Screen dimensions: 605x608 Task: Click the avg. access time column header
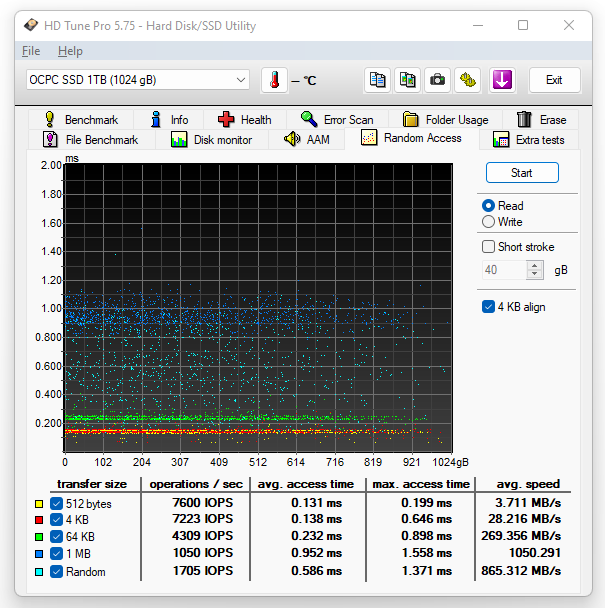[x=306, y=484]
